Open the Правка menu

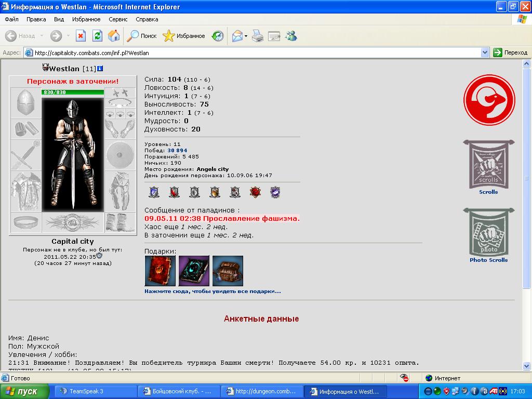[36, 19]
